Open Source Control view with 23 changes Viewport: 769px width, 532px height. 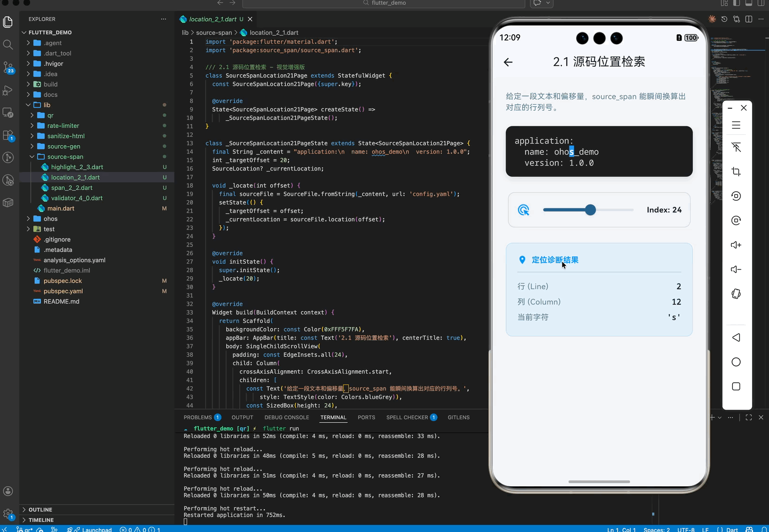(x=8, y=68)
